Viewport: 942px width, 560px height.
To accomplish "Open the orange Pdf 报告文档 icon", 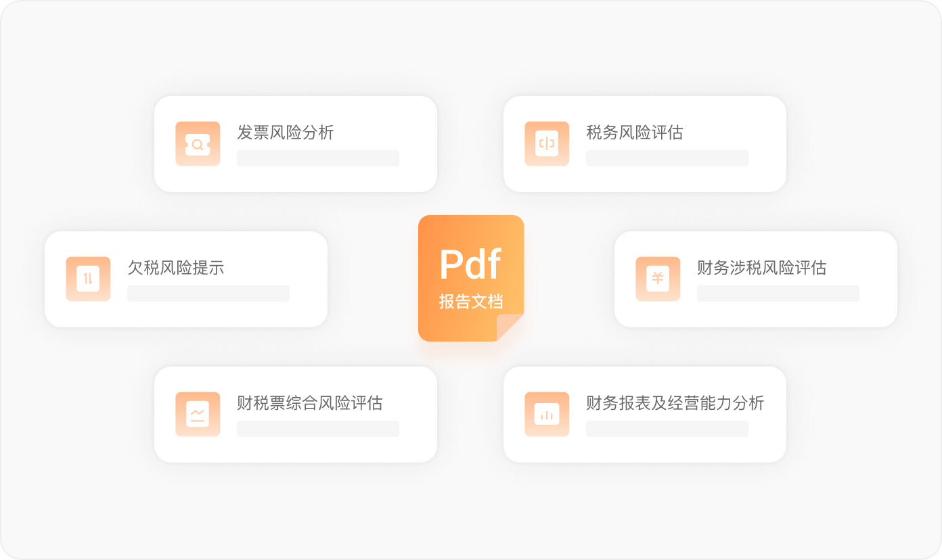I will [471, 271].
